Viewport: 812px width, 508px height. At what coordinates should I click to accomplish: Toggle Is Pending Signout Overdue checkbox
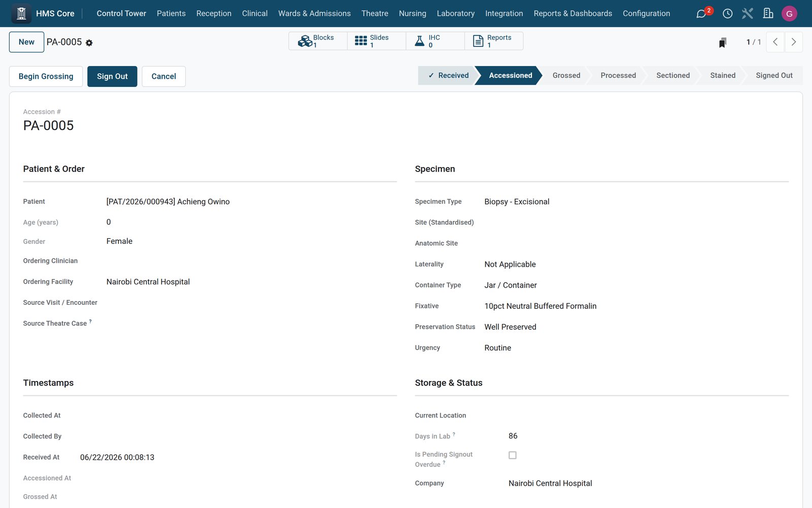click(513, 455)
